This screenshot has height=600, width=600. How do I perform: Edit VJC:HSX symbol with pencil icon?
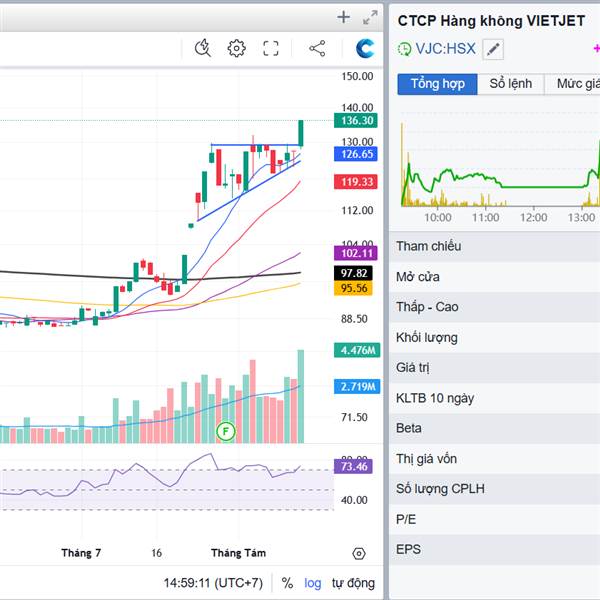point(493,49)
